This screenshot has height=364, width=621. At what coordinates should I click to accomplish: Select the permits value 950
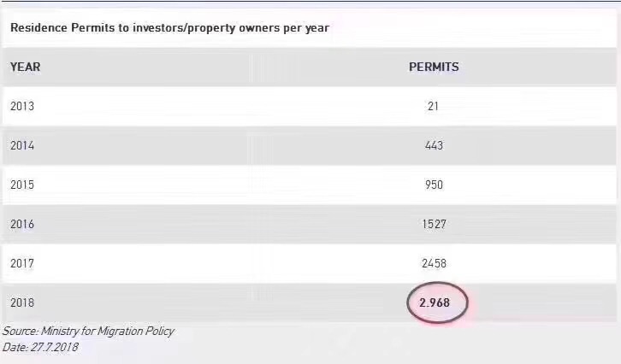coord(434,185)
